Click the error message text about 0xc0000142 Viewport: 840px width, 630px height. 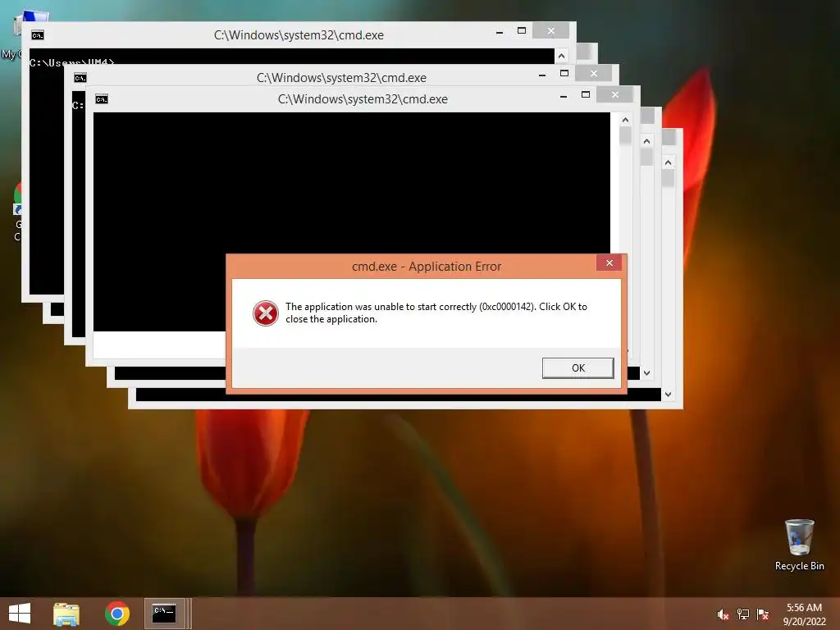click(436, 313)
